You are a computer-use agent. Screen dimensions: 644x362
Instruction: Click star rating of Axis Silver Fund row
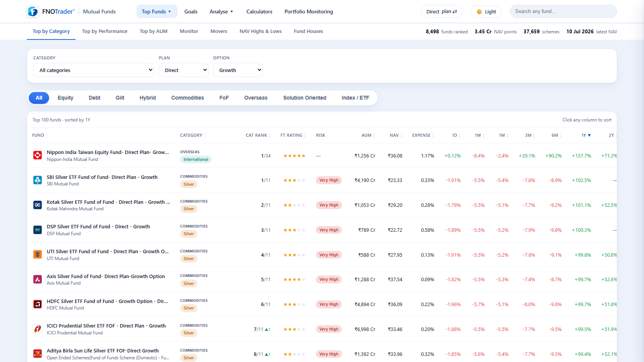point(294,280)
